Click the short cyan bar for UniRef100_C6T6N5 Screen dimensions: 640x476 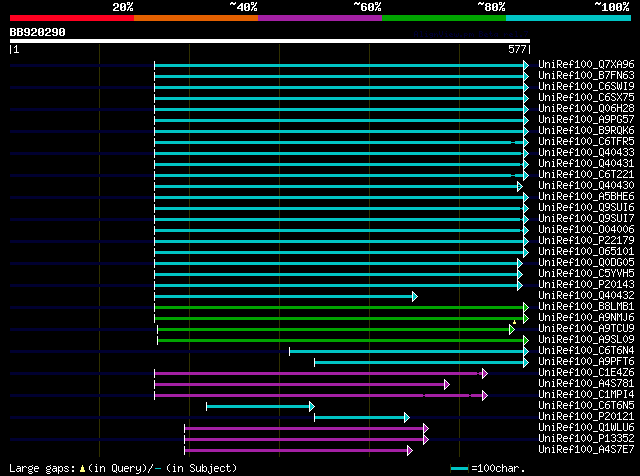[258, 407]
